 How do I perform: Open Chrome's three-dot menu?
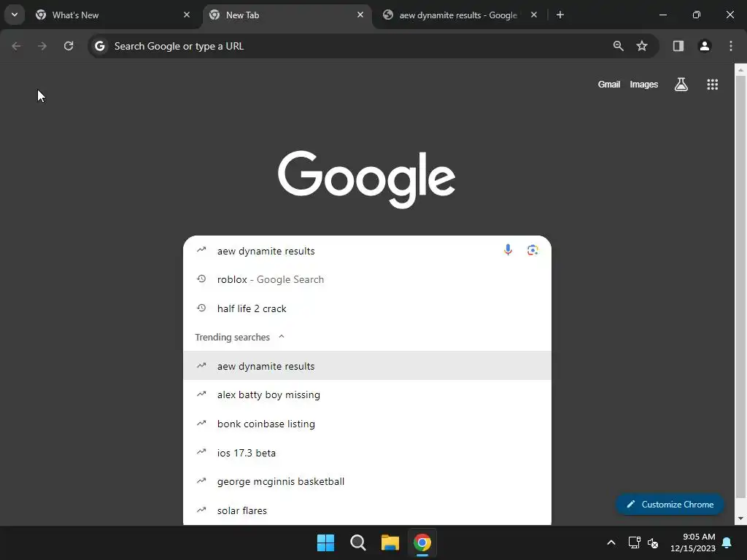(731, 46)
